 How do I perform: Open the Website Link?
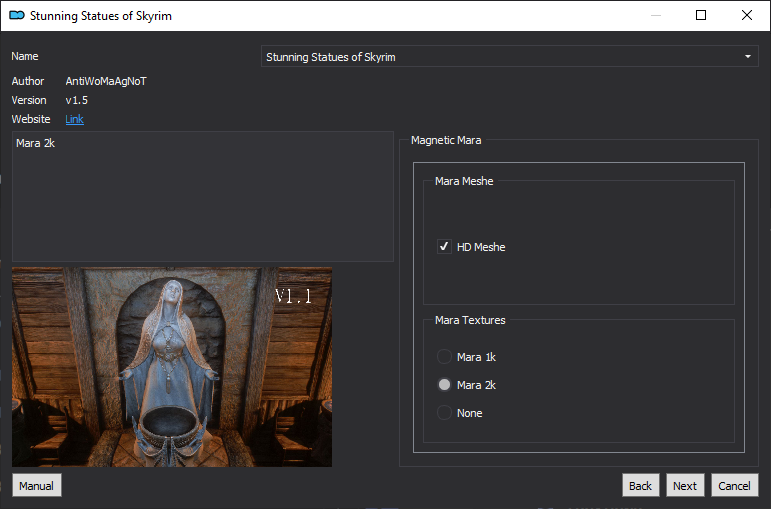click(74, 119)
